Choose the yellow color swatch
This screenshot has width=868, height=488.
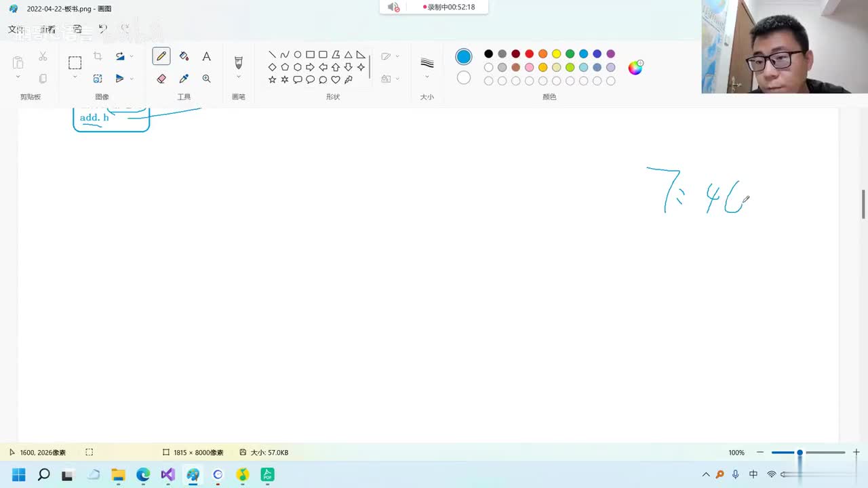pyautogui.click(x=556, y=54)
